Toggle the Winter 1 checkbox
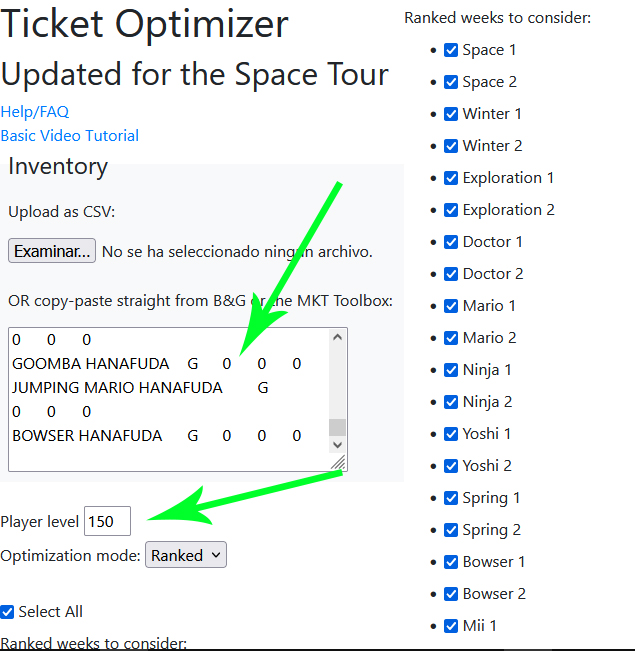 (x=451, y=114)
